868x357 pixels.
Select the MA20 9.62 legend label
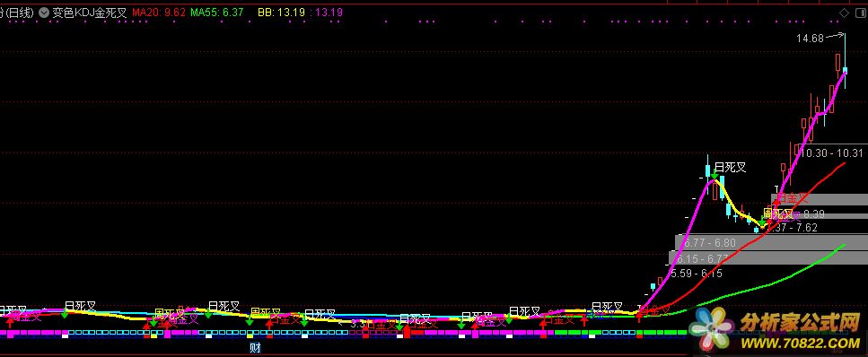pos(158,13)
